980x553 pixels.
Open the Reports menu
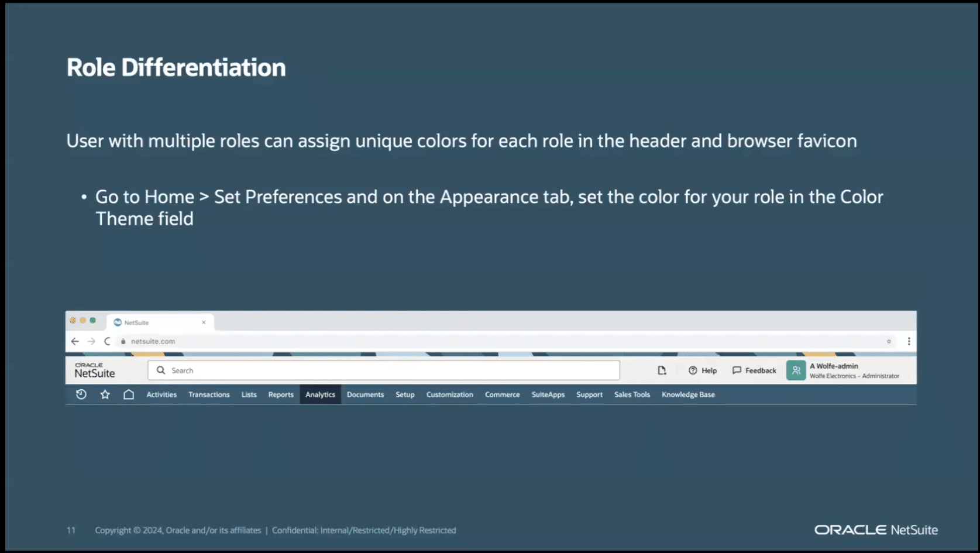click(281, 394)
